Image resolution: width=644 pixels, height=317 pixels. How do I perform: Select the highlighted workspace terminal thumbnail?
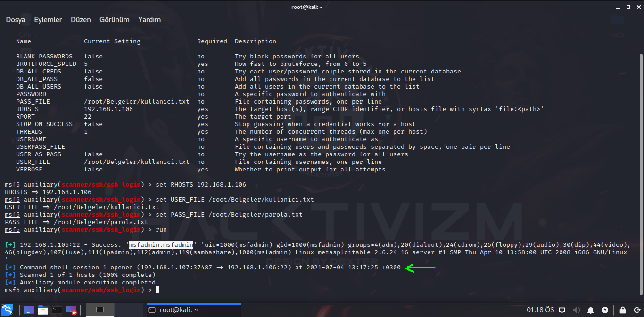tap(100, 310)
